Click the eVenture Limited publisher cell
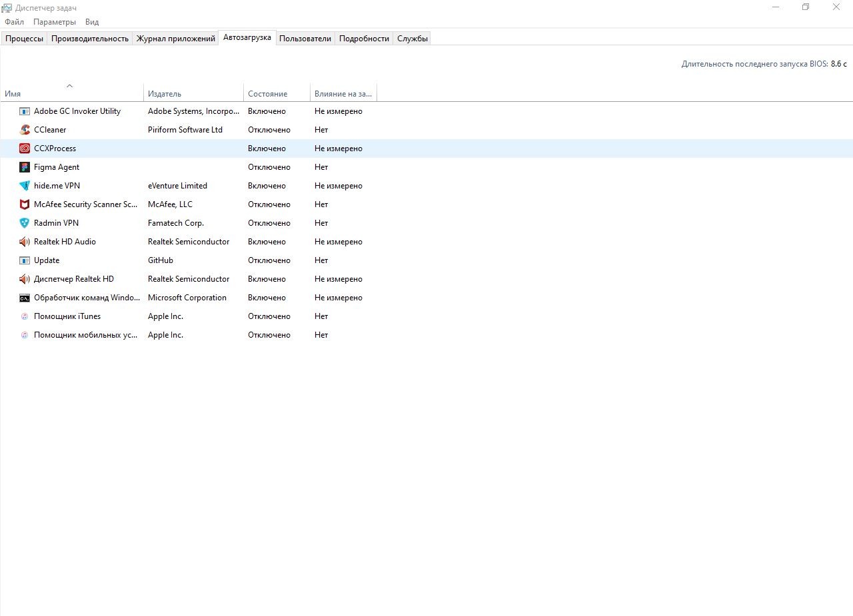This screenshot has height=616, width=853. 177,186
